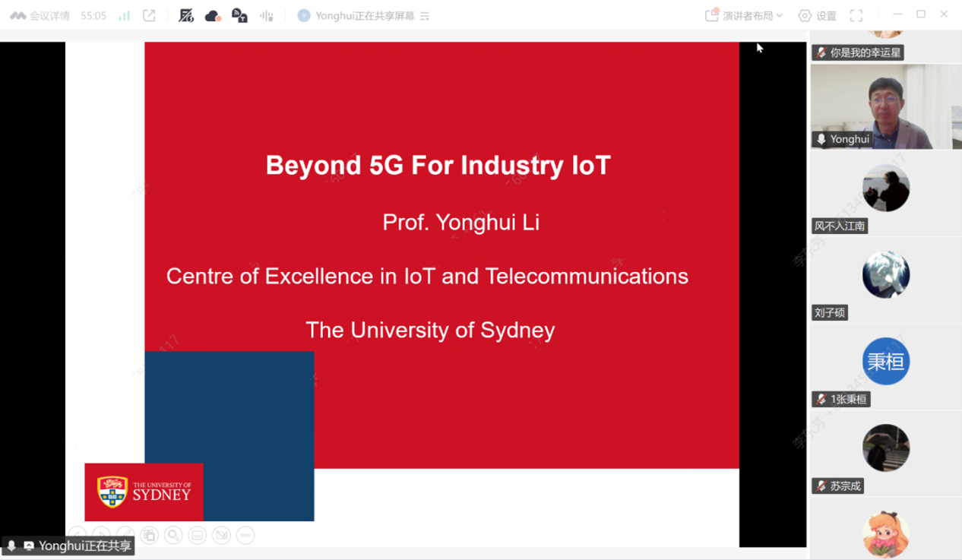The image size is (962, 560).
Task: Expand the list beside Yonghui正在共享屏幕
Action: click(426, 16)
